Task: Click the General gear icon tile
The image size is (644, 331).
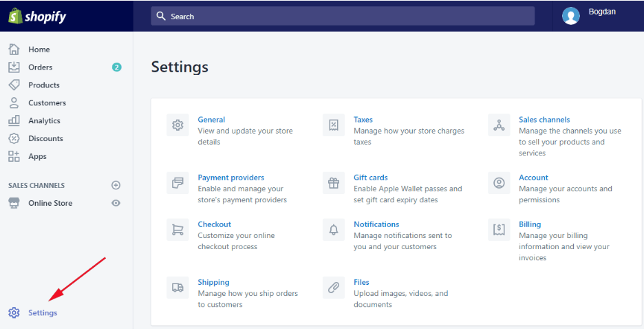Action: point(178,125)
